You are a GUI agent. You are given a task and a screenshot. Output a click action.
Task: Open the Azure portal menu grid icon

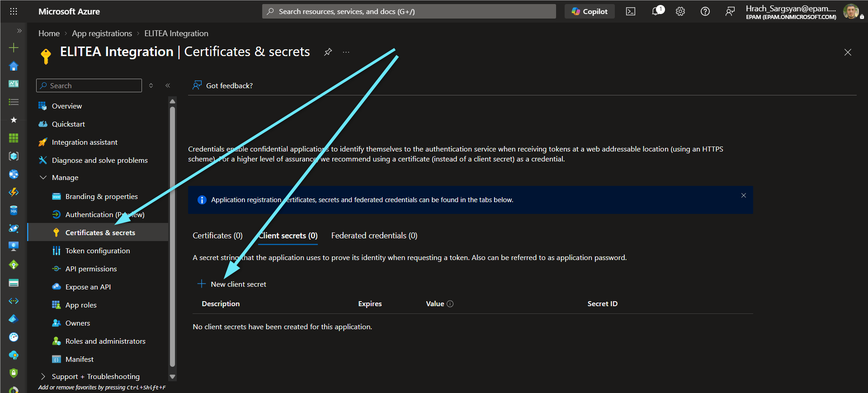pos(14,11)
